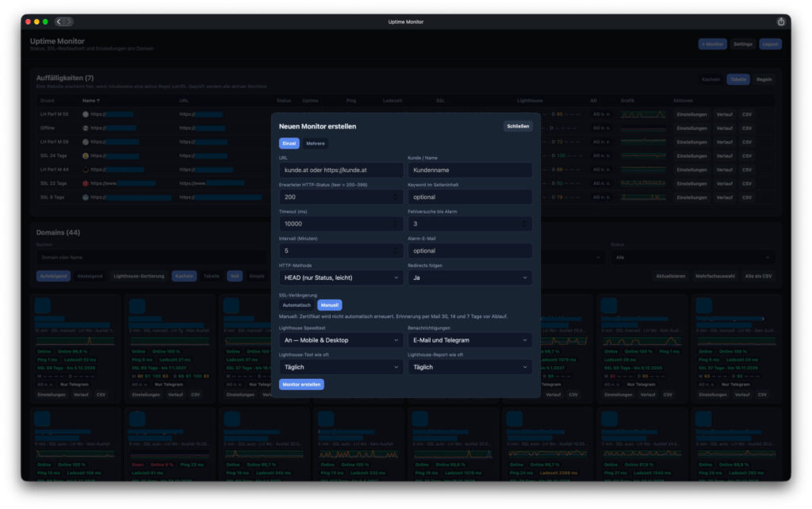Click the share icon in the title bar
Screen dimensions: 812x509
point(781,21)
